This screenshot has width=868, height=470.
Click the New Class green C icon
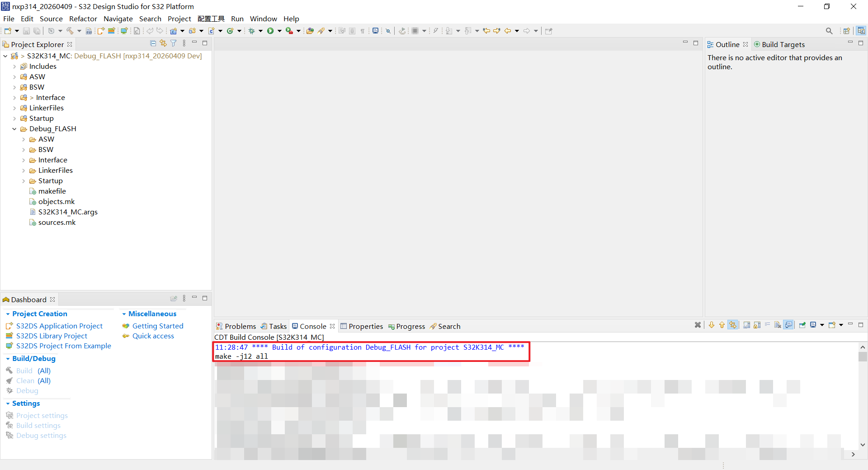coord(230,31)
